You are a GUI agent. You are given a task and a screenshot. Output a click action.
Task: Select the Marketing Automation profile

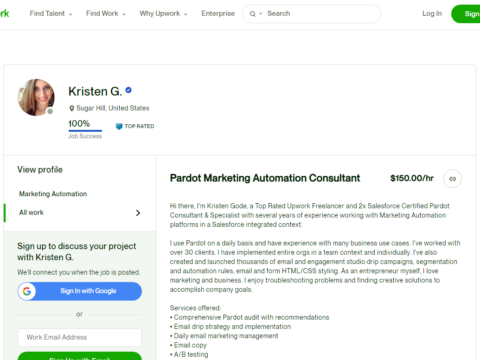tap(53, 194)
